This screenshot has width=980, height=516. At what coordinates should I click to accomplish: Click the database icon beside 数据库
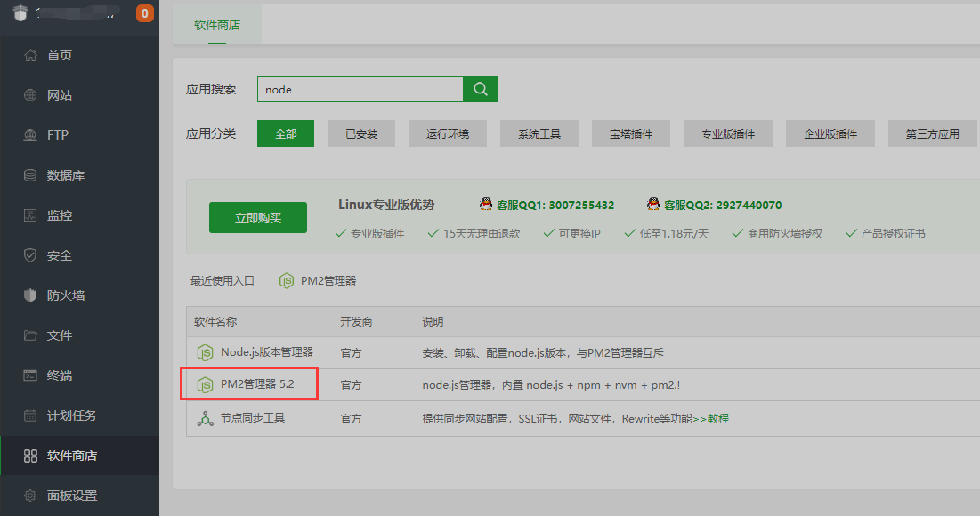tap(30, 175)
